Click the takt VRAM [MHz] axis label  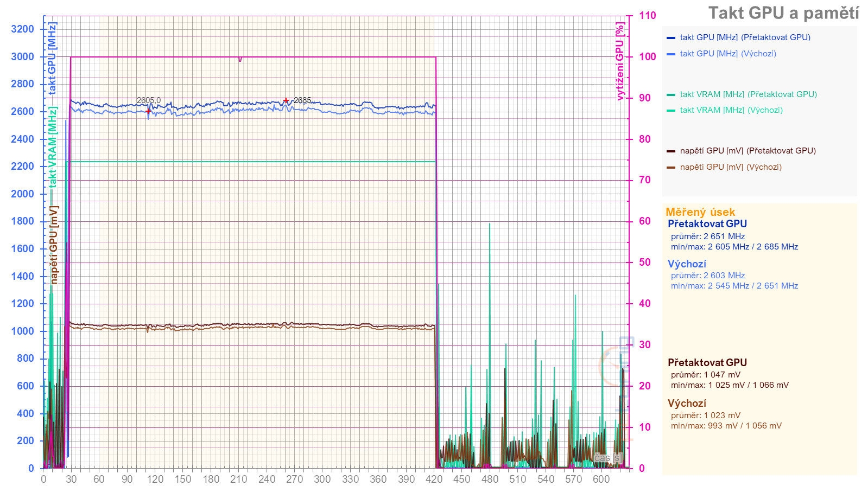(x=52, y=147)
